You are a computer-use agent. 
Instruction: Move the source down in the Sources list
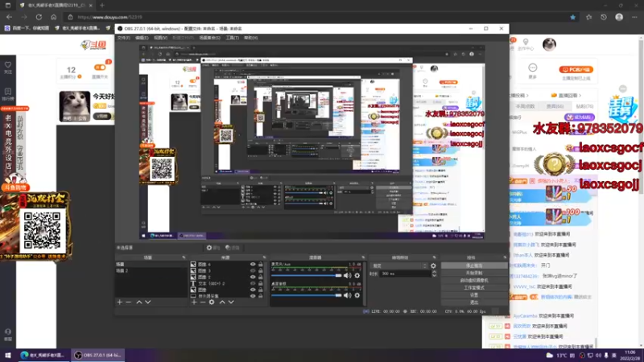(231, 302)
